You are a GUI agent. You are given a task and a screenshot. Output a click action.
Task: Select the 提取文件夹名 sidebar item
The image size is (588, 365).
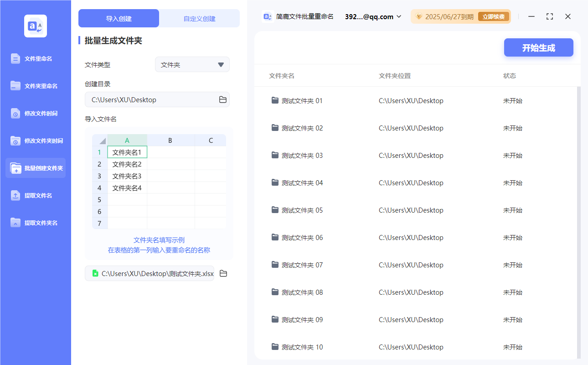(36, 223)
